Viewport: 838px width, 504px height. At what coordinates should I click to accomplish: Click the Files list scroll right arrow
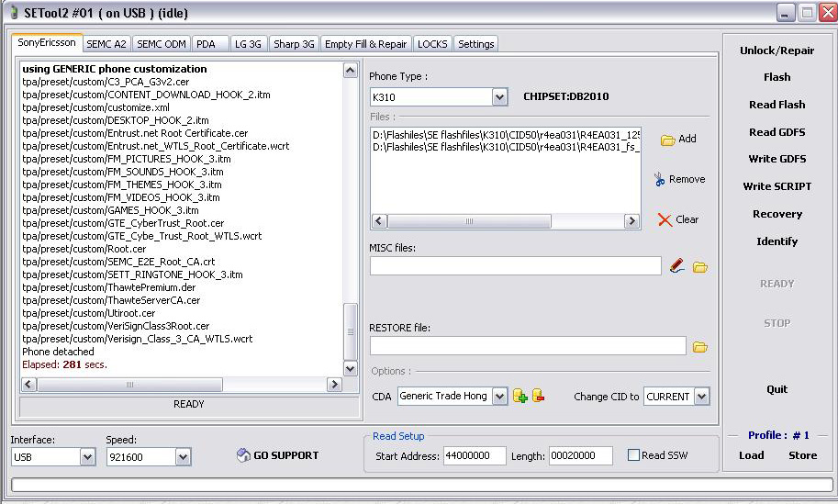631,220
